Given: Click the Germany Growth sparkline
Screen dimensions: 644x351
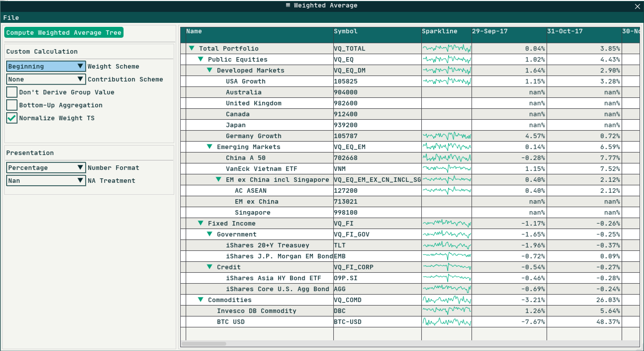Looking at the screenshot, I should [x=446, y=136].
